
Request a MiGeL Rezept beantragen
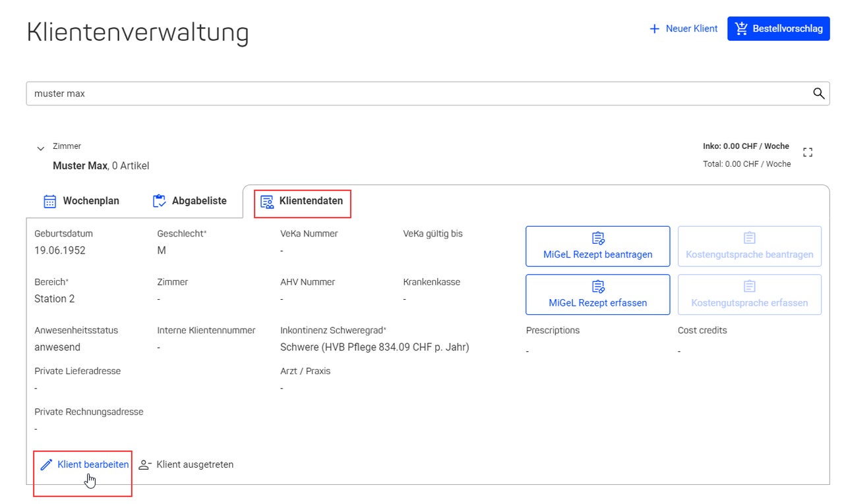point(597,246)
